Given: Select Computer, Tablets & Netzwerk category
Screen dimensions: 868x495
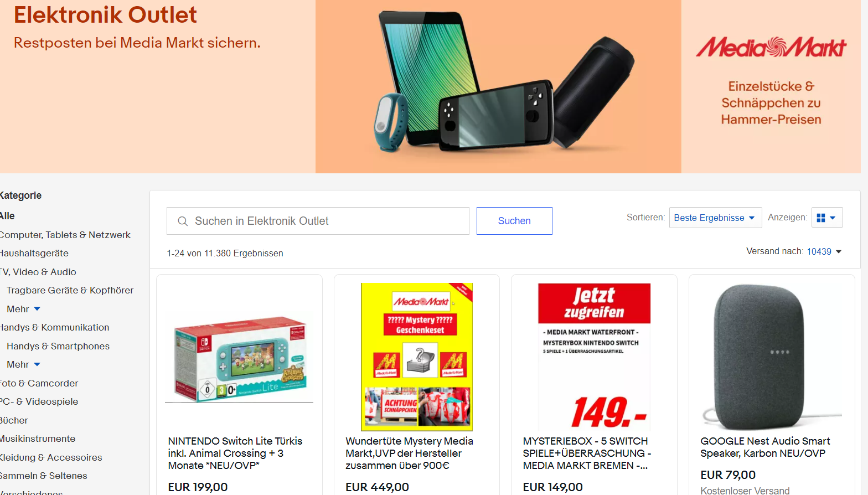Looking at the screenshot, I should pyautogui.click(x=65, y=235).
